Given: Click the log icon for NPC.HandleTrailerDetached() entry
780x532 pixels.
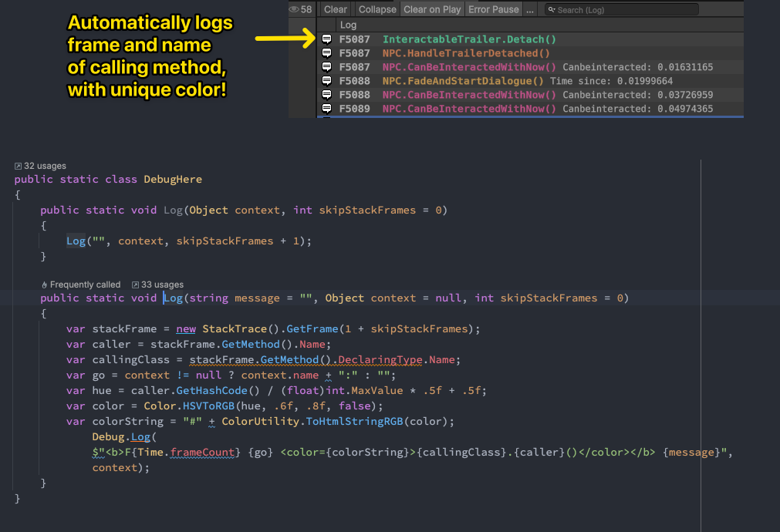Looking at the screenshot, I should 326,53.
